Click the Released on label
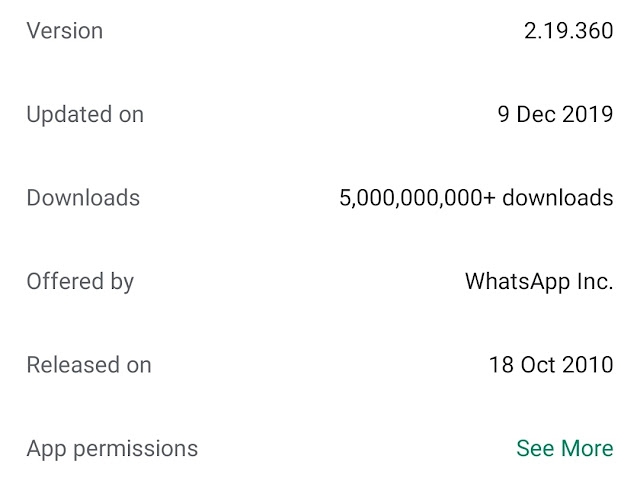The width and height of the screenshot is (640, 484). click(x=89, y=365)
